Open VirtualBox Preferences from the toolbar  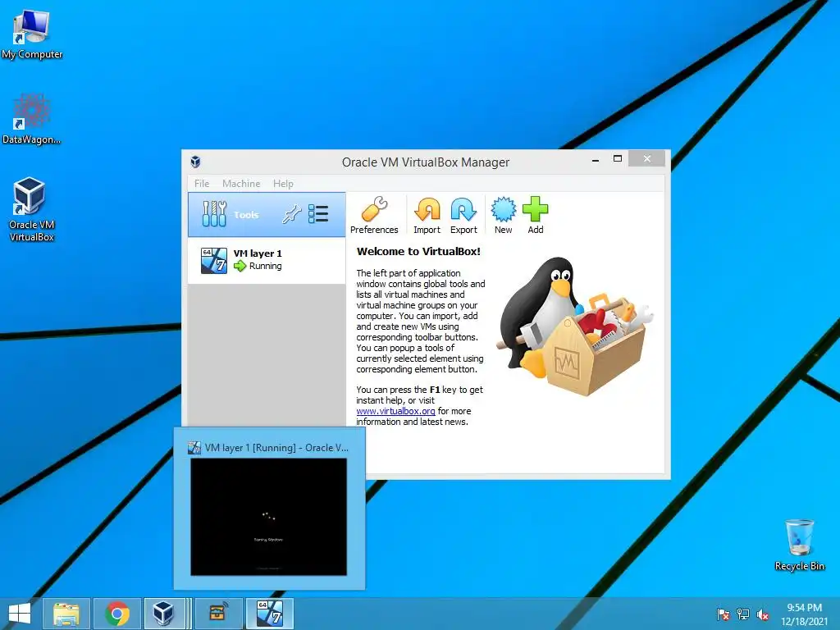point(374,216)
